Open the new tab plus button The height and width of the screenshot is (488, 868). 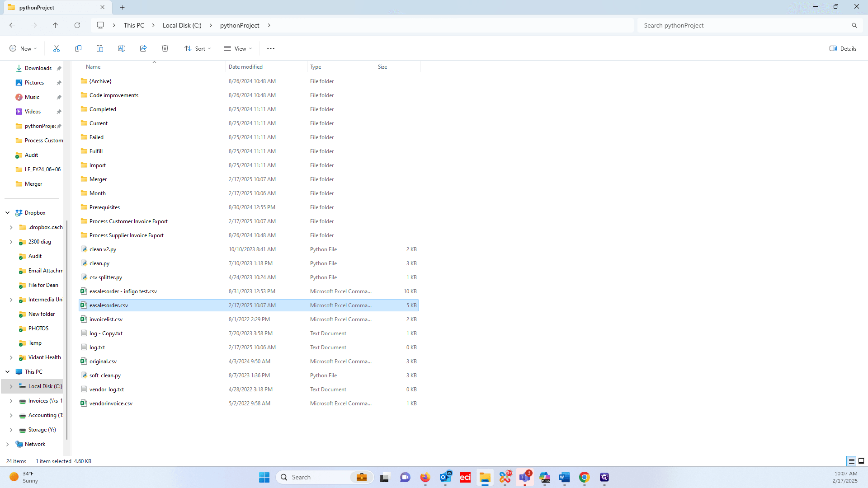point(123,7)
